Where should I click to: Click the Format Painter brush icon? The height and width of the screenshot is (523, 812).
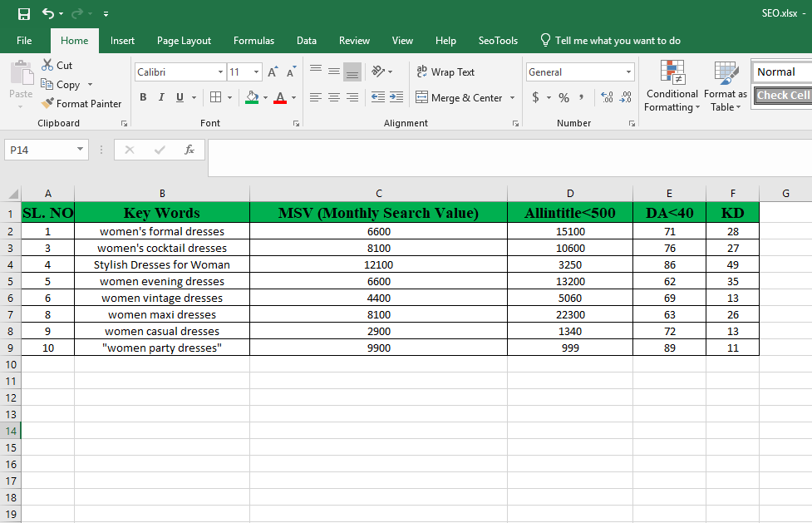pos(48,104)
